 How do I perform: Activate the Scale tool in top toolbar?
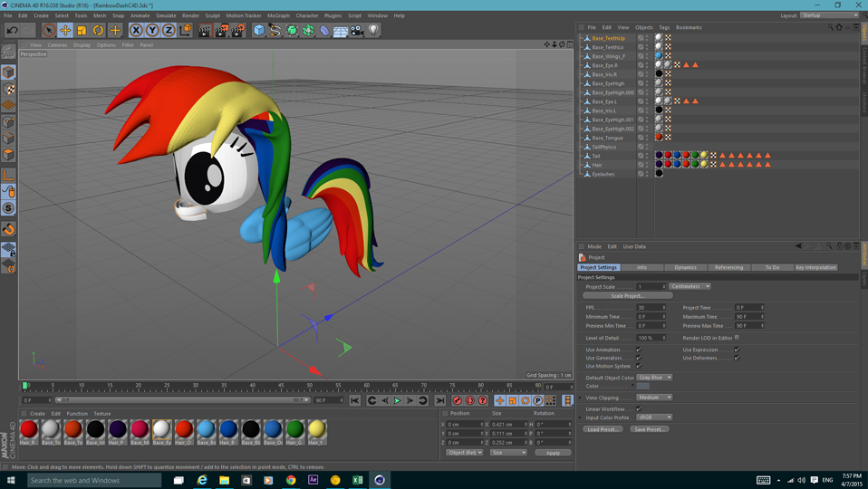click(x=82, y=31)
